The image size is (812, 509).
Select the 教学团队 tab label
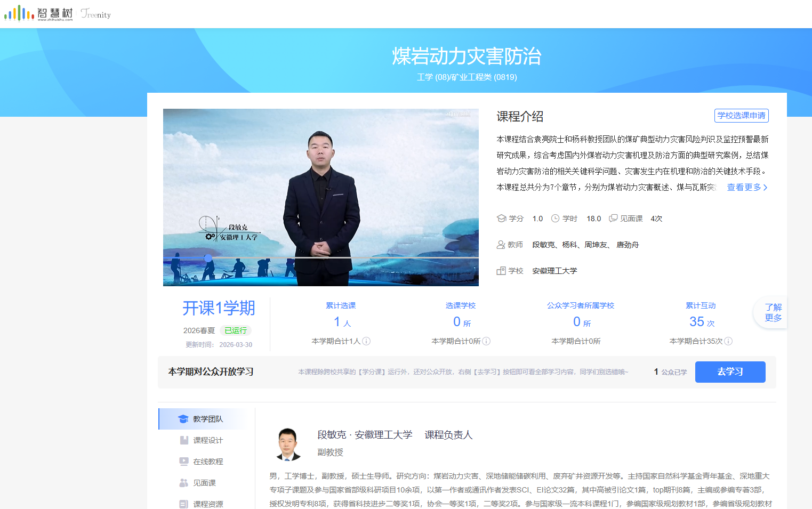tap(208, 419)
